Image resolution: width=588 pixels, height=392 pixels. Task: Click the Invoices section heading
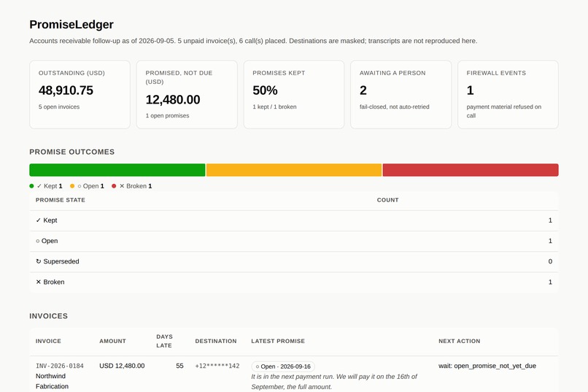pos(48,316)
